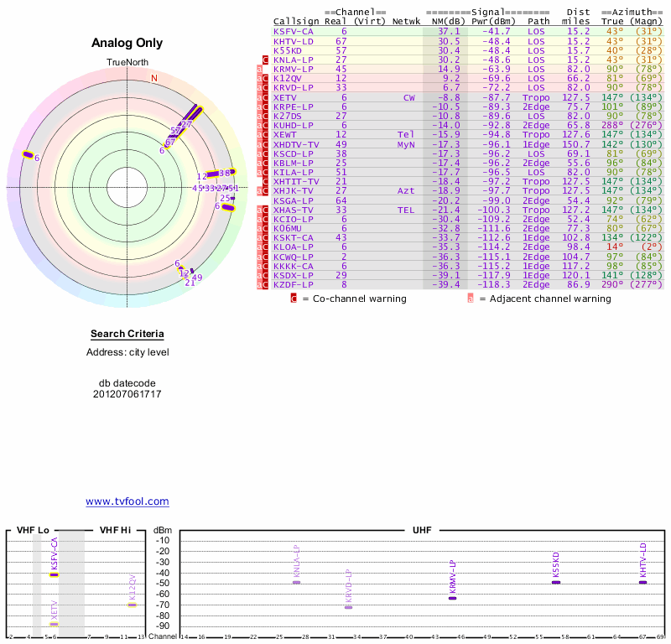The image size is (671, 644).
Task: Click the C warning icon on XHTIT-TV row
Action: [265, 182]
